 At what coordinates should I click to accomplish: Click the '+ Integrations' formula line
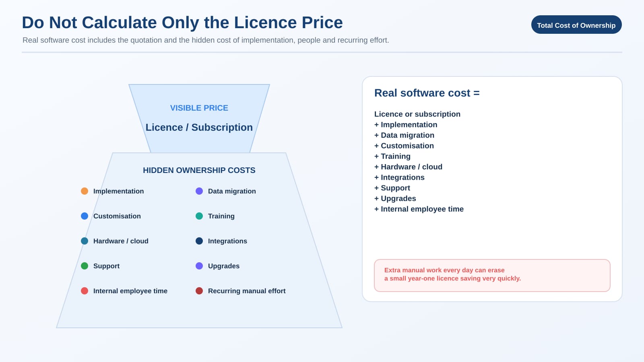[x=399, y=177]
